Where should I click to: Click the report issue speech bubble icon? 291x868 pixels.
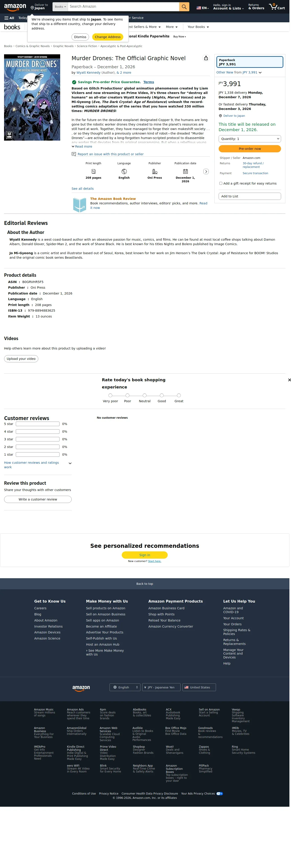(74, 154)
